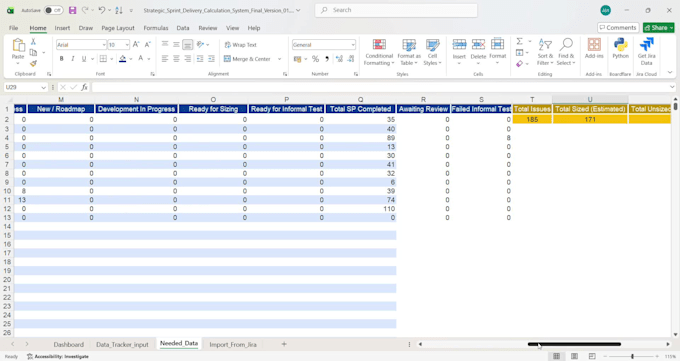680x361 pixels.
Task: Toggle the AutoSave switch
Action: coord(54,10)
